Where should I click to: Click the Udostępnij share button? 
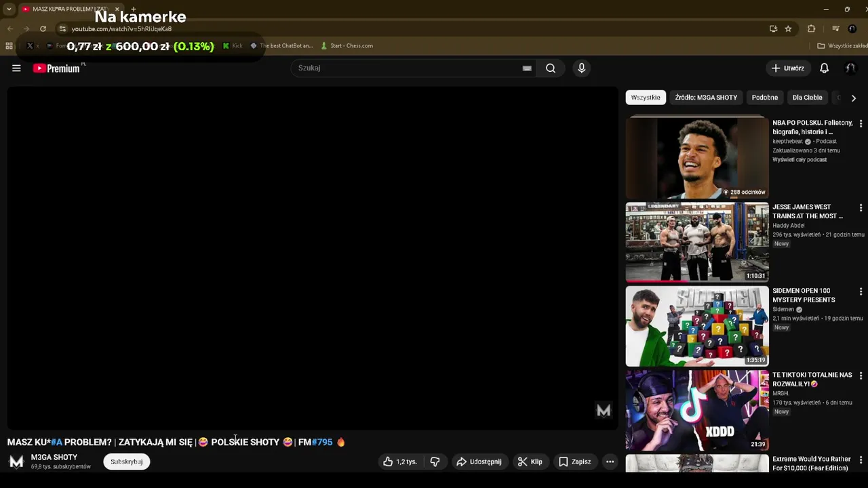[479, 462]
